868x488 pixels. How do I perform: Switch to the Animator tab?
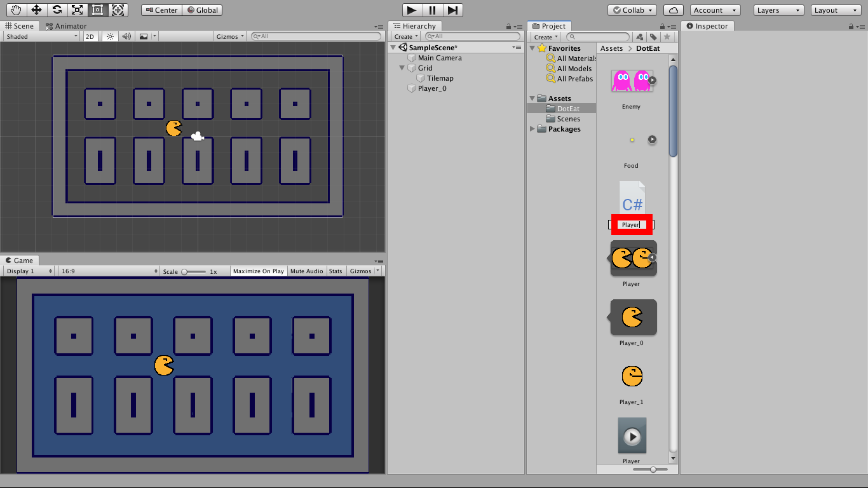[66, 26]
